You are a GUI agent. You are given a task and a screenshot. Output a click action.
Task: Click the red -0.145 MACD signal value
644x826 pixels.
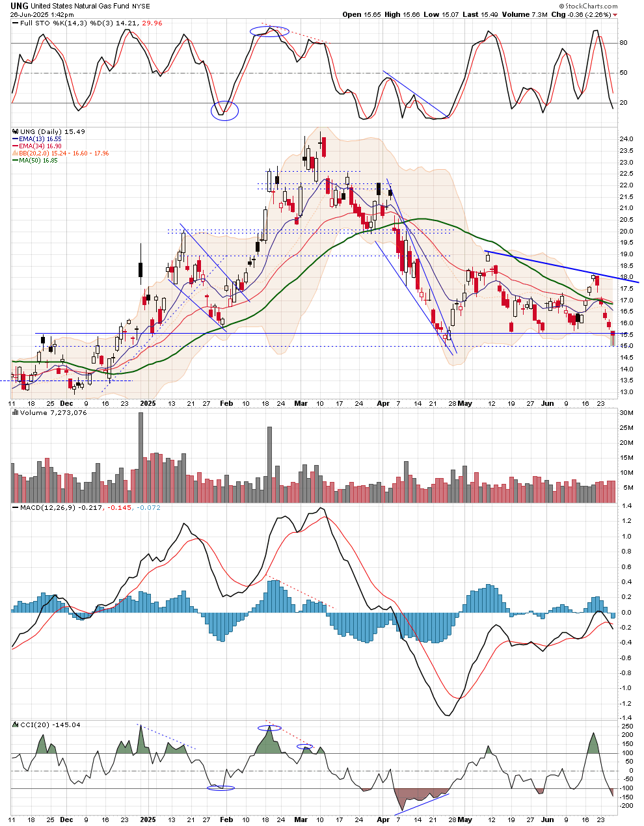(x=120, y=508)
